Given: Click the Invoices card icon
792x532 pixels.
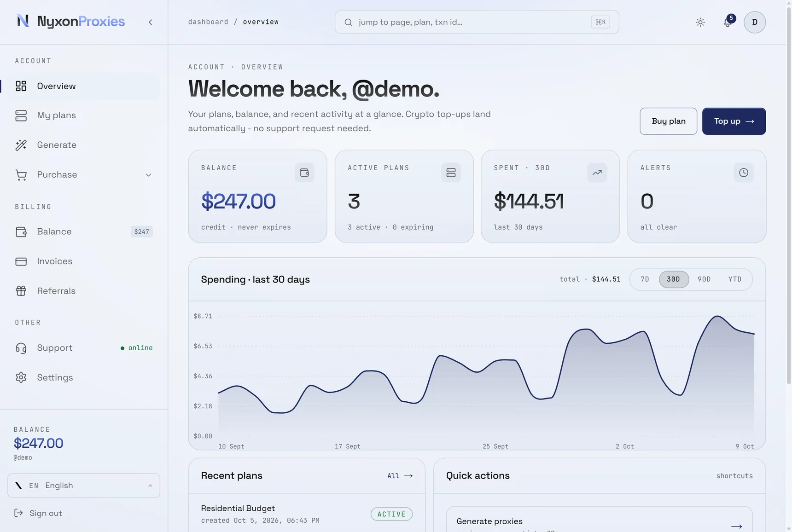Looking at the screenshot, I should 21,261.
